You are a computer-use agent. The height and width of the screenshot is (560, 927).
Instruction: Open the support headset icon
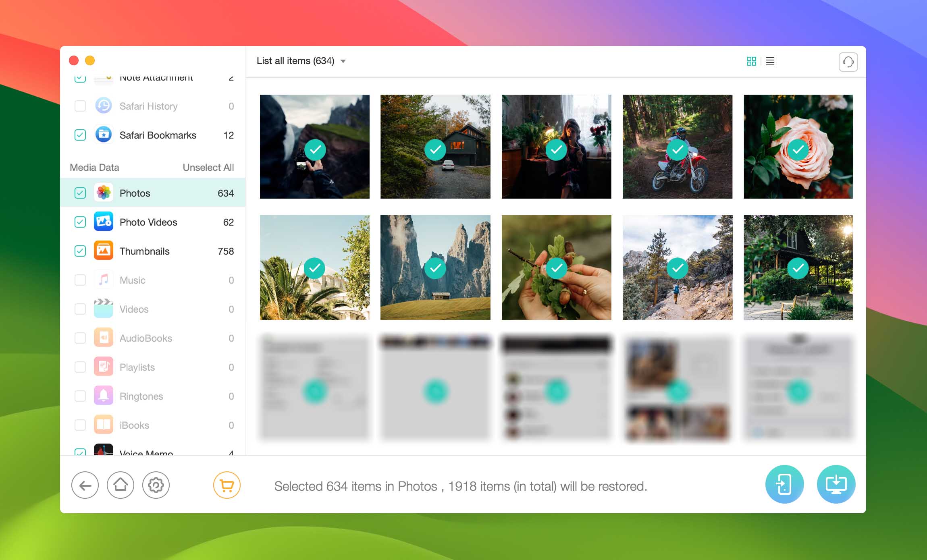848,62
